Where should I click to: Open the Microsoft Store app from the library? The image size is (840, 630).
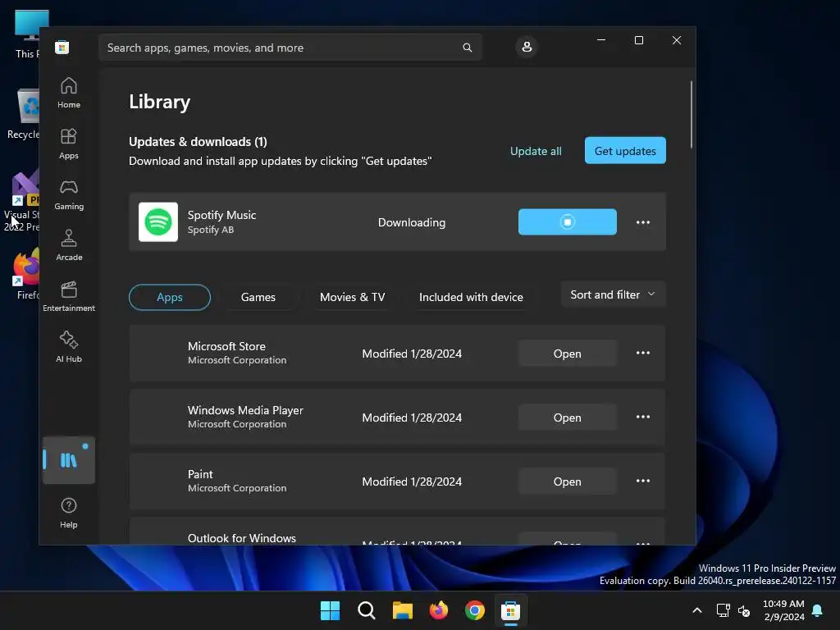[568, 354]
